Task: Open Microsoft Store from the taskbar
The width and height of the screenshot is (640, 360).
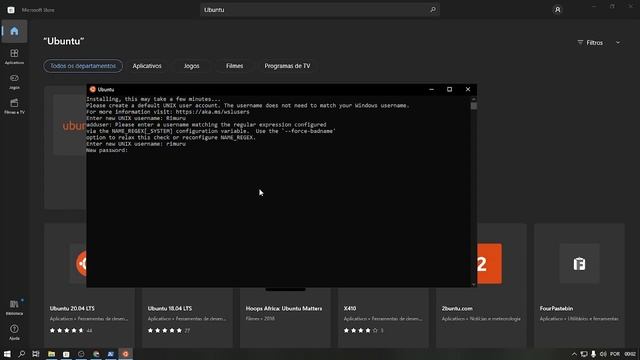Action: tap(66, 354)
